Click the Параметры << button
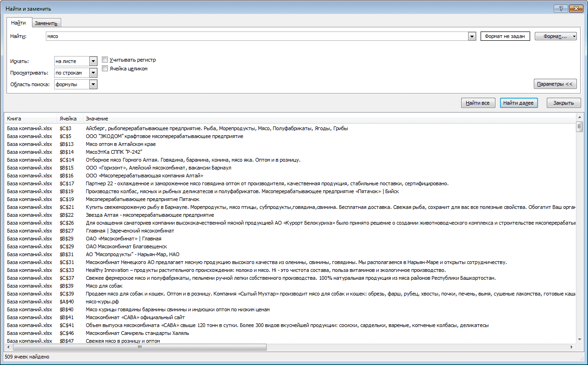The image size is (588, 365). [555, 84]
